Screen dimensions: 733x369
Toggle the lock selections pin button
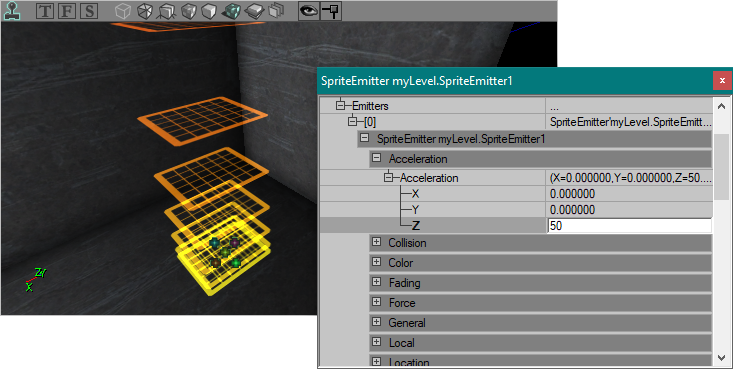pyautogui.click(x=331, y=11)
